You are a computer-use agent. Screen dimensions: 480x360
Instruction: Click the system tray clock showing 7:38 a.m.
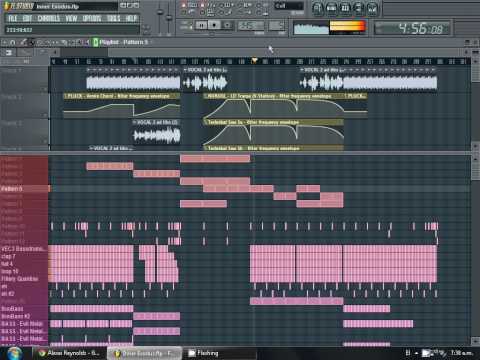coord(462,353)
